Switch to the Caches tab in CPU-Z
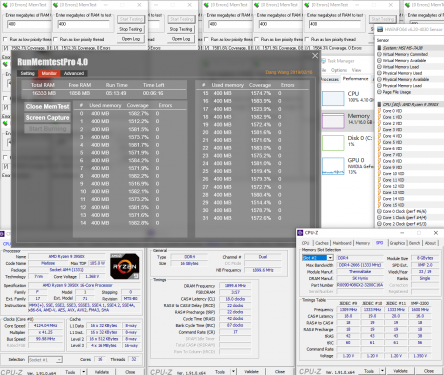 322,243
